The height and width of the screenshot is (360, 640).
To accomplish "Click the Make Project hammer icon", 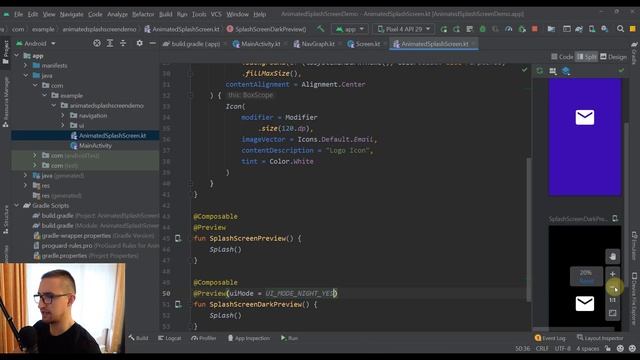I will pyautogui.click(x=320, y=29).
